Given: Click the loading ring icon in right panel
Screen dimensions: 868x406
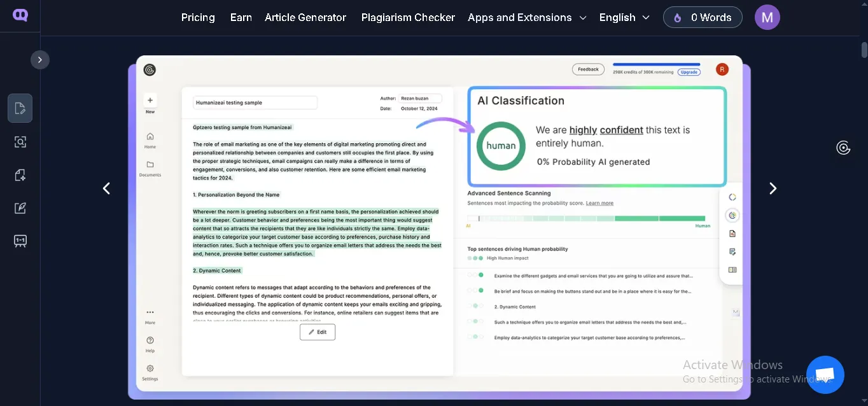Looking at the screenshot, I should pos(732,197).
